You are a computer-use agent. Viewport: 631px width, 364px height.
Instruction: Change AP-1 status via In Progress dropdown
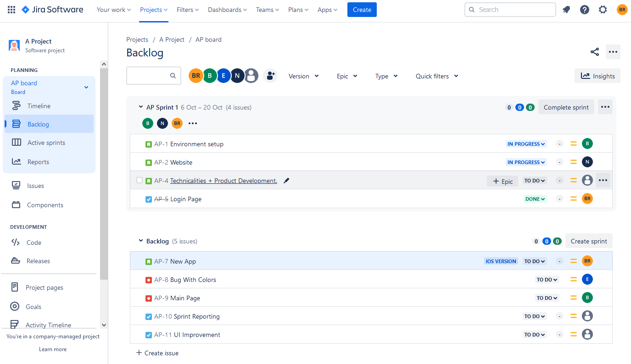(526, 143)
